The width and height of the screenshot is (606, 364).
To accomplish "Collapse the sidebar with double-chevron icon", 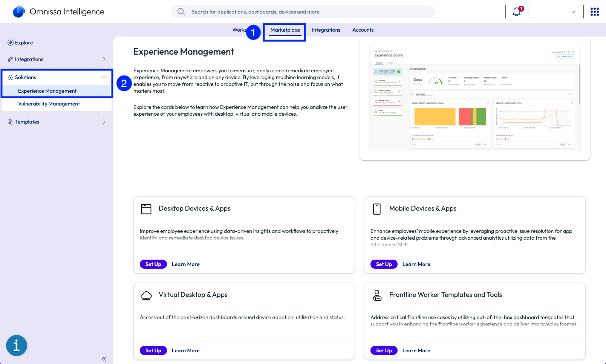I will click(104, 359).
